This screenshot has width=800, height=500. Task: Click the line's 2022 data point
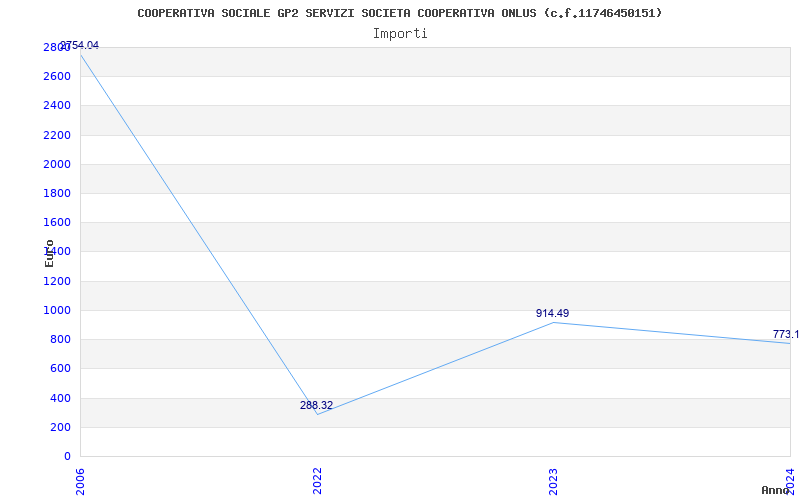point(317,414)
